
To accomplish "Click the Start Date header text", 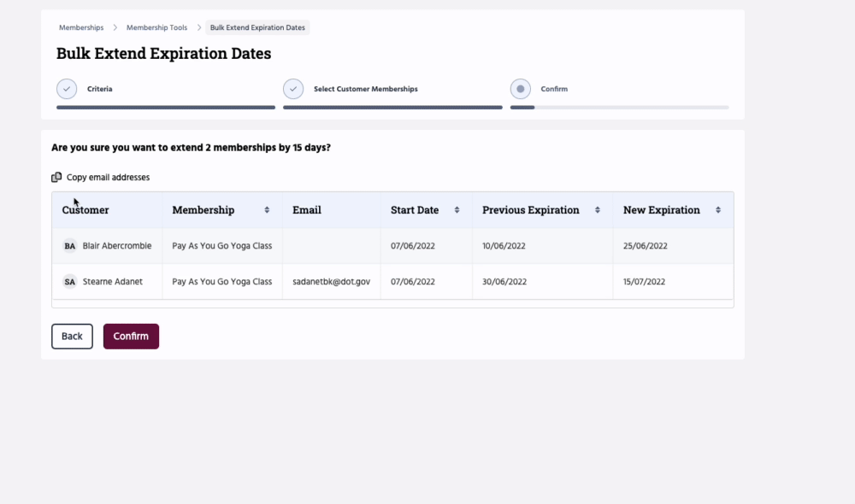I will [x=415, y=210].
